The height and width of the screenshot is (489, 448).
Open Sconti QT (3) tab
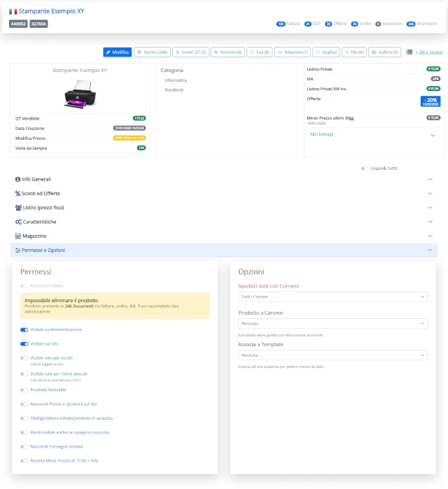coord(190,52)
